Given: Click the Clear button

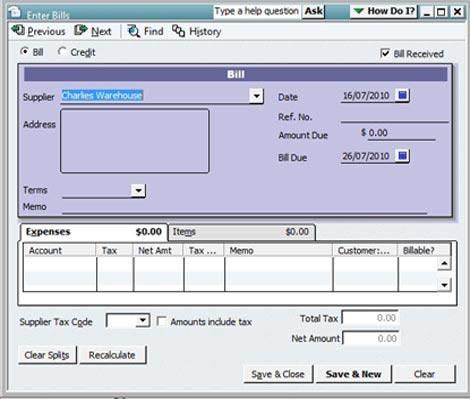Looking at the screenshot, I should point(424,374).
